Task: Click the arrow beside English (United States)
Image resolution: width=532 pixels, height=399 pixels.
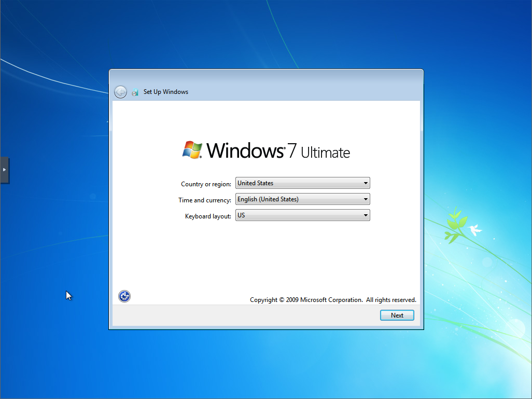Action: (x=366, y=199)
